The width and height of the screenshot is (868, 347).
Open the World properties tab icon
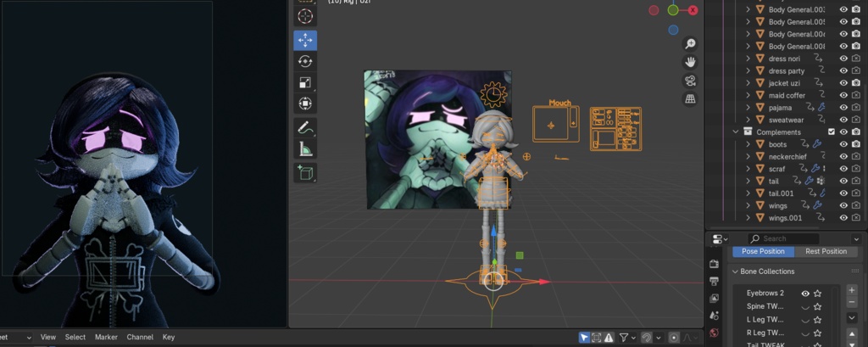(x=714, y=333)
